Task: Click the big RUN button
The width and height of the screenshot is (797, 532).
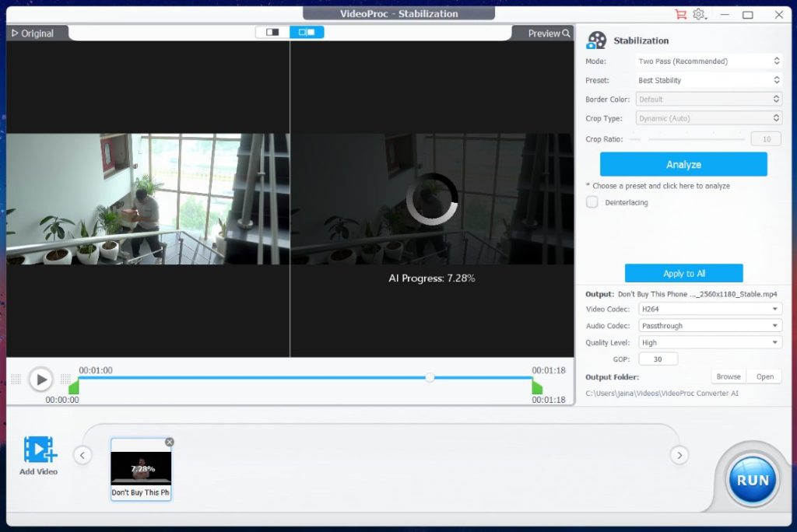Action: tap(753, 480)
